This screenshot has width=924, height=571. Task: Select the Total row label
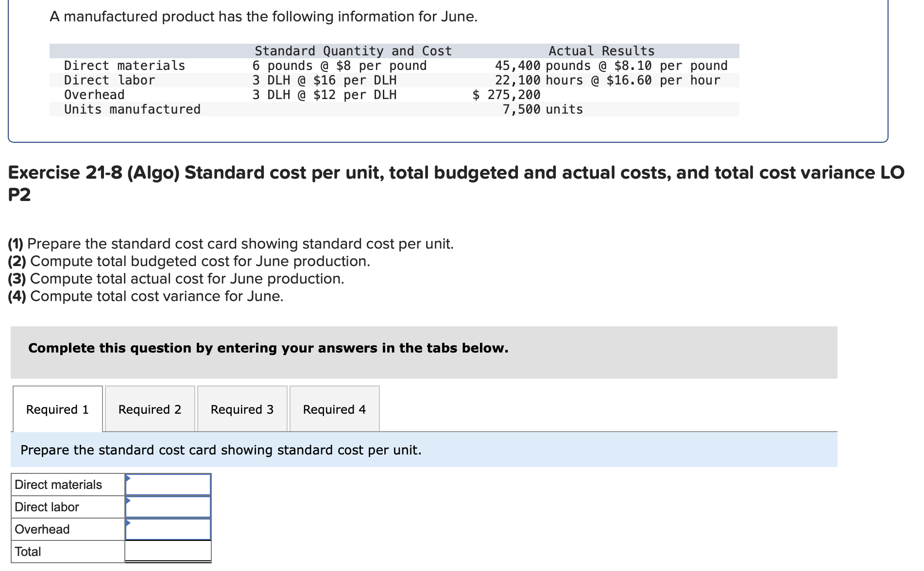(28, 552)
